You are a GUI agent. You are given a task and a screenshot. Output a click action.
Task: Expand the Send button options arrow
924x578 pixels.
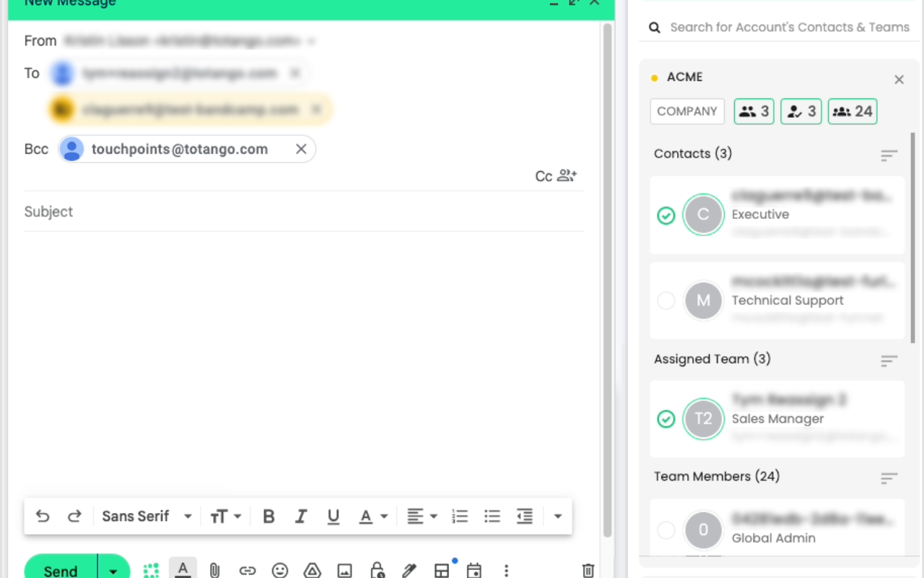[x=113, y=570]
